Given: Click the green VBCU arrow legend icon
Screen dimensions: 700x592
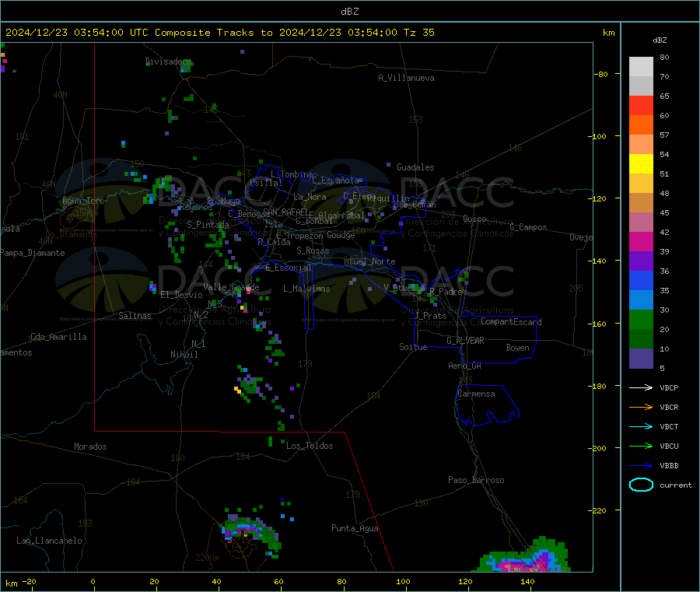Looking at the screenshot, I should click(641, 446).
